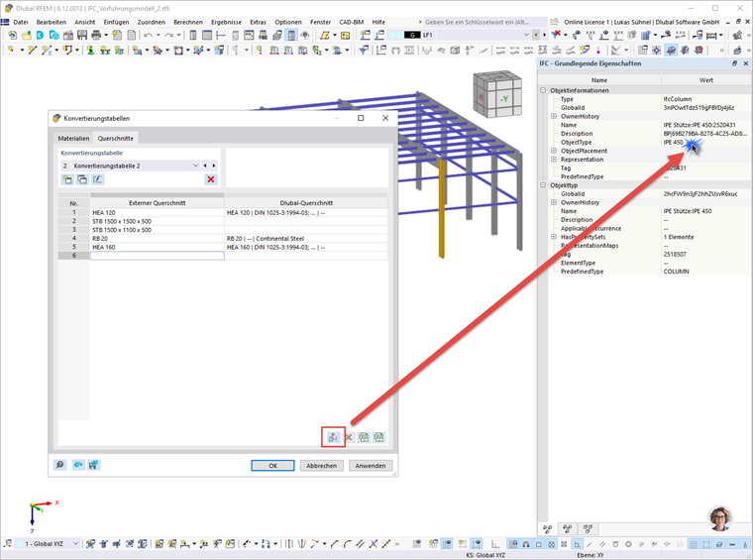This screenshot has height=560, width=753.
Task: Click the pick-from-IFC icon below the table
Action: point(333,437)
